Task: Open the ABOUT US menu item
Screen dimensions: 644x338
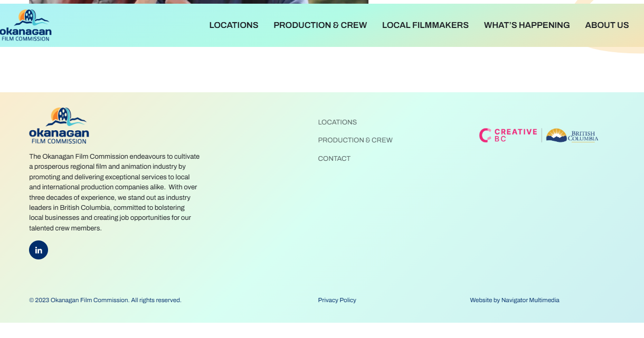Action: click(x=607, y=25)
